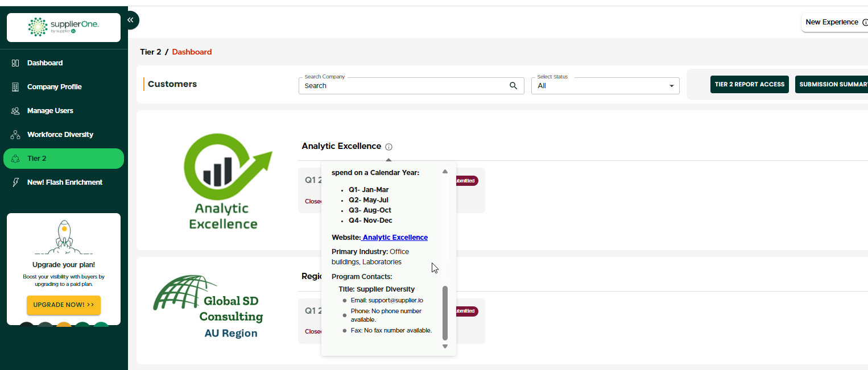
Task: Click the popup scroll down arrow
Action: click(x=445, y=346)
